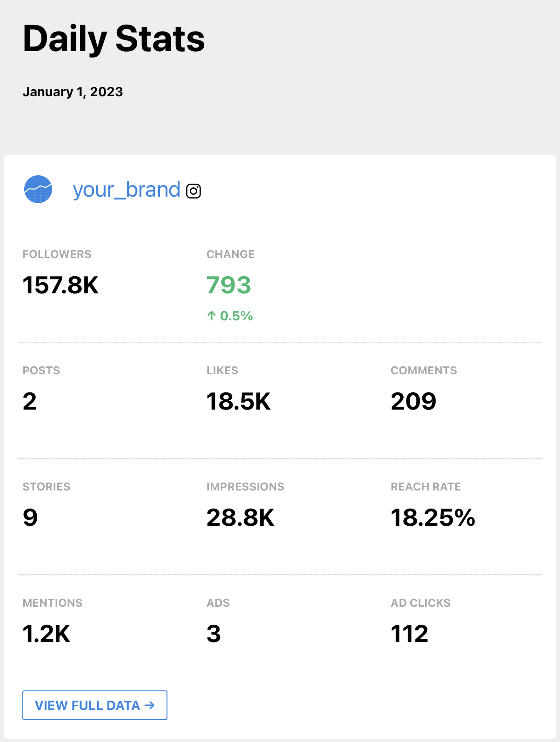Click the 0.5% growth percentage
Image resolution: width=560 pixels, height=742 pixels.
(236, 316)
